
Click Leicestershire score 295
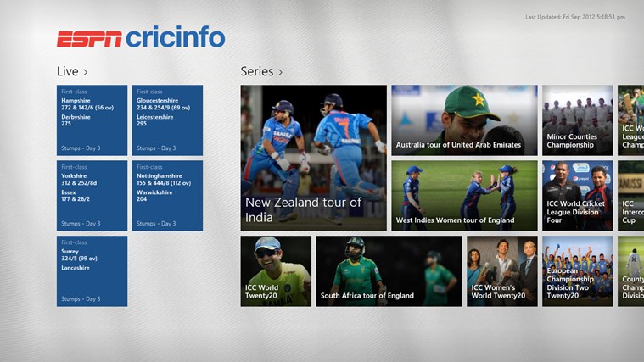(142, 124)
